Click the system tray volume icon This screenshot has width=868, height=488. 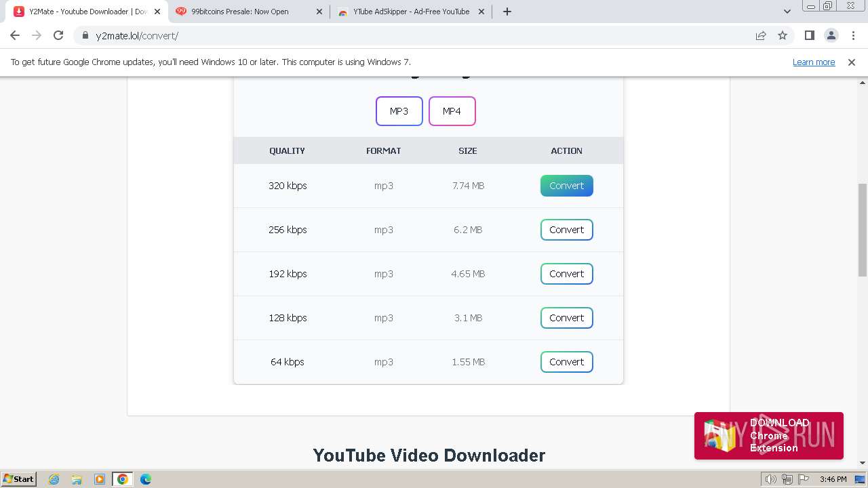click(x=770, y=479)
